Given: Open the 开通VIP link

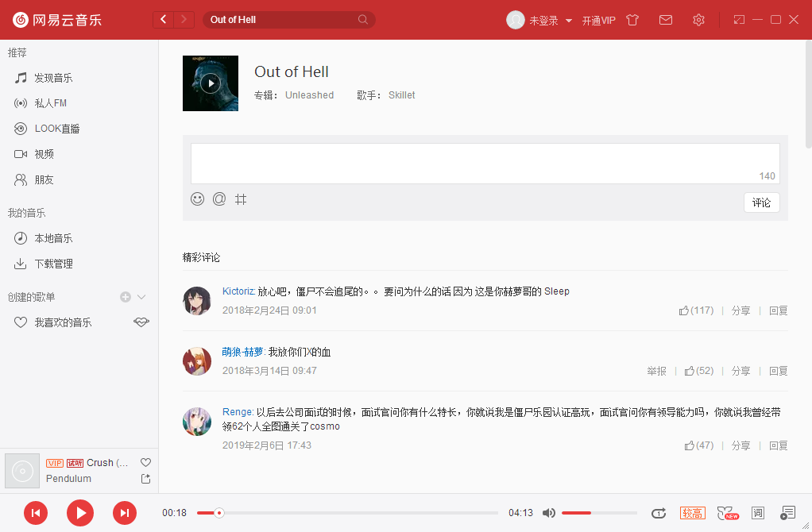Looking at the screenshot, I should pyautogui.click(x=599, y=20).
